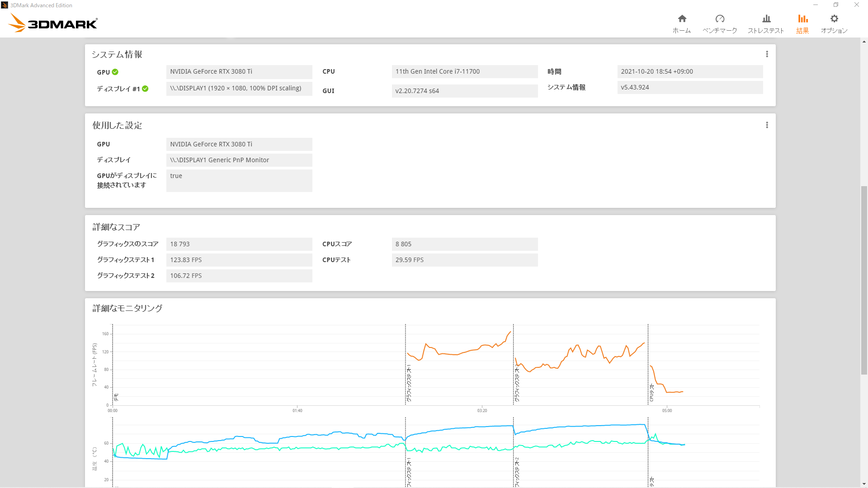Viewport: 868px width, 488px height.
Task: Select the GUI version v2.20.7274 s64
Action: 465,91
